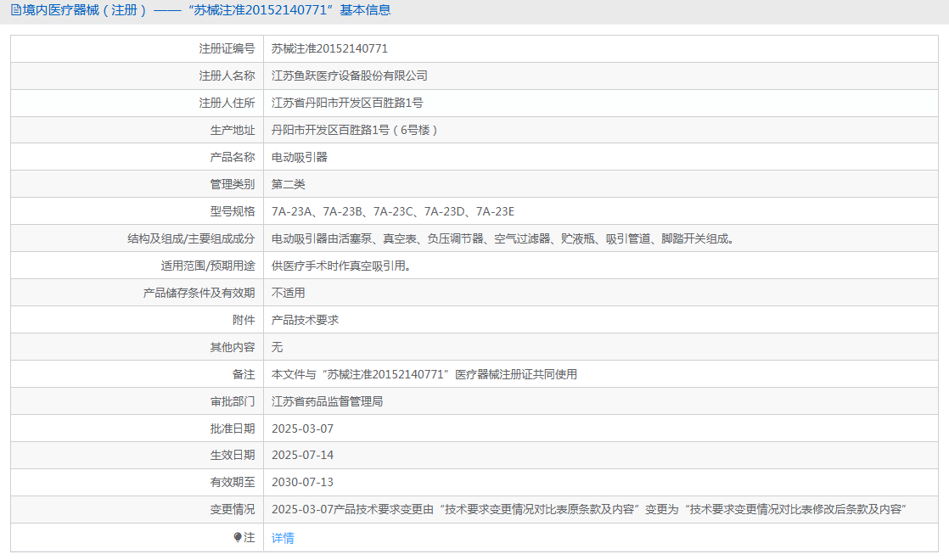Viewport: 949px width, 560px height.
Task: Open the 详情 link
Action: 283,538
